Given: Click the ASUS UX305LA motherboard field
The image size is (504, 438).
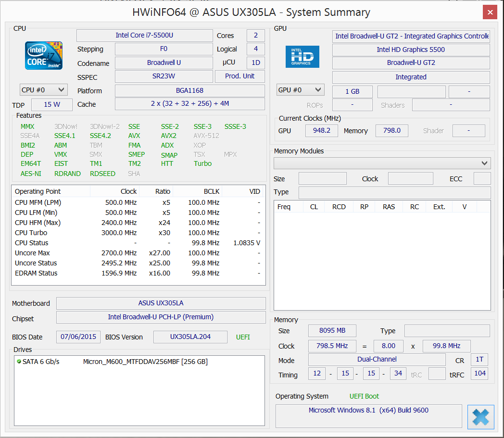Looking at the screenshot, I should pyautogui.click(x=161, y=303).
